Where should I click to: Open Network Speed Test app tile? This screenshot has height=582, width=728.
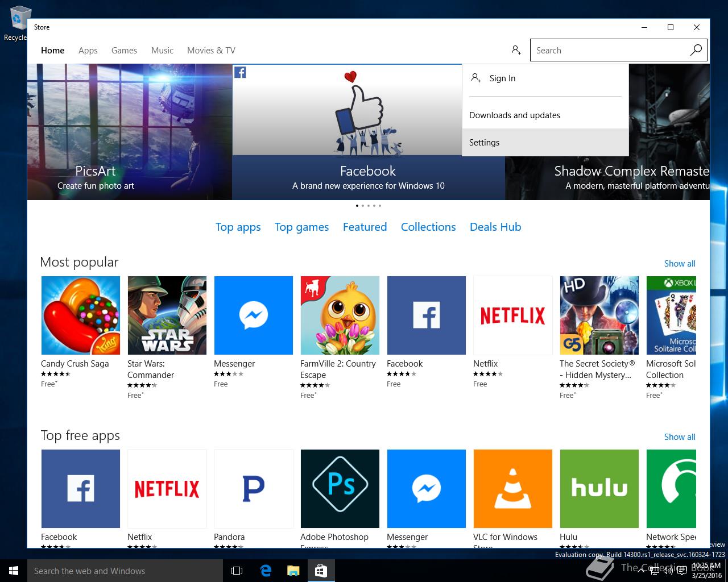[x=671, y=489]
